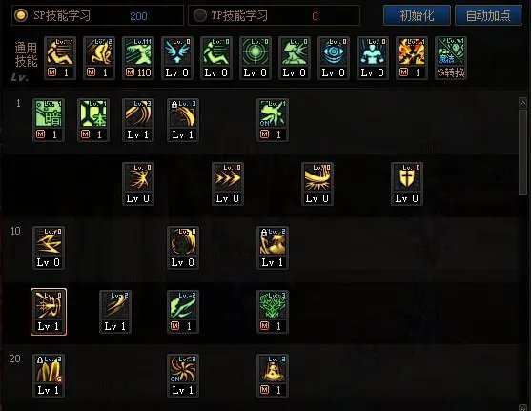Select the green 本 skill icon
This screenshot has height=411, width=532.
click(93, 120)
